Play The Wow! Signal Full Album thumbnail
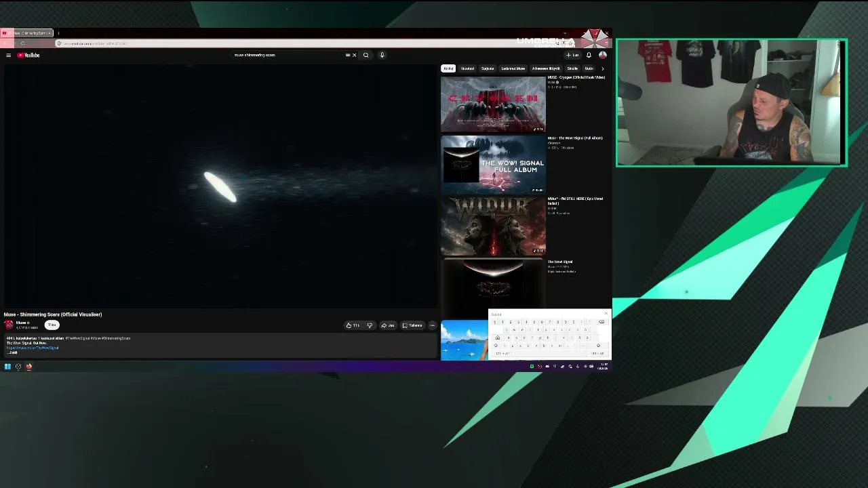The height and width of the screenshot is (488, 868). [x=493, y=165]
